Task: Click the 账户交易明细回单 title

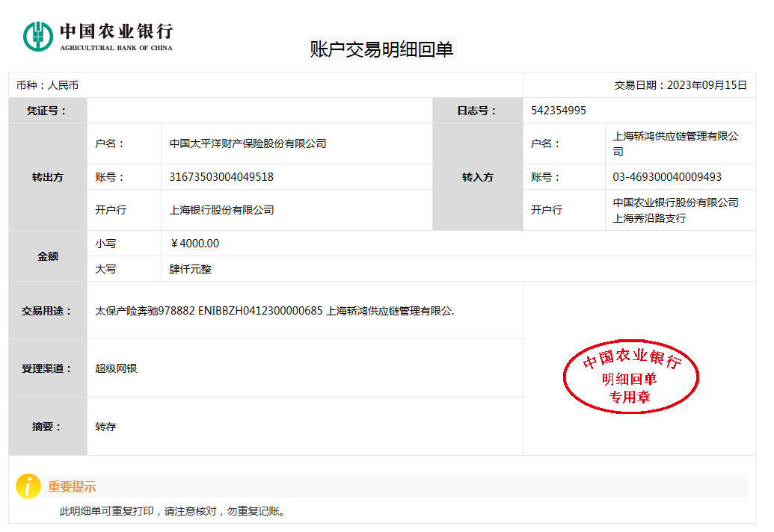Action: [x=381, y=49]
